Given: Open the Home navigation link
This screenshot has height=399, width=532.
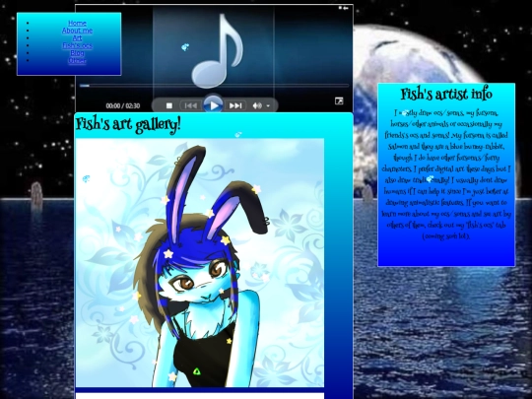Looking at the screenshot, I should [x=78, y=23].
